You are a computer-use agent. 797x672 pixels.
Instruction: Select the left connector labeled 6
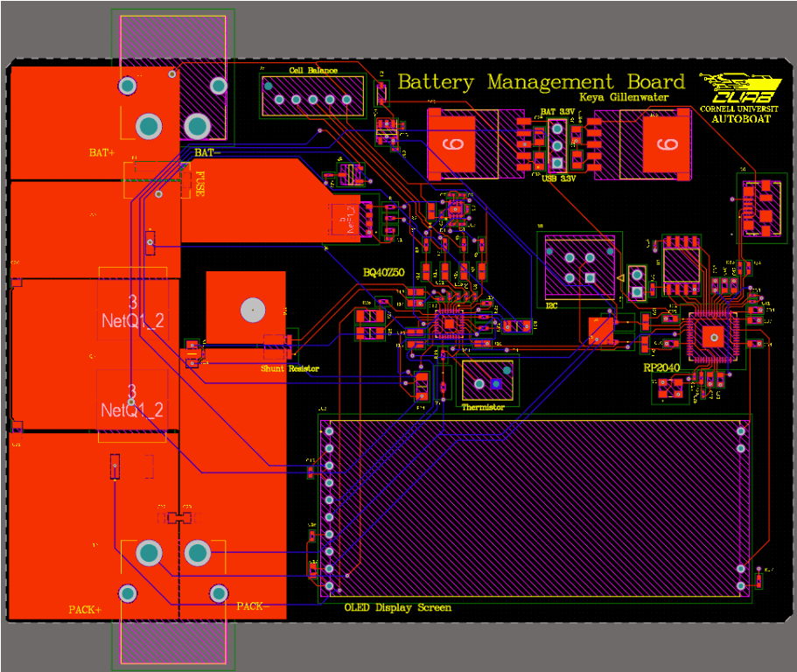coord(453,143)
